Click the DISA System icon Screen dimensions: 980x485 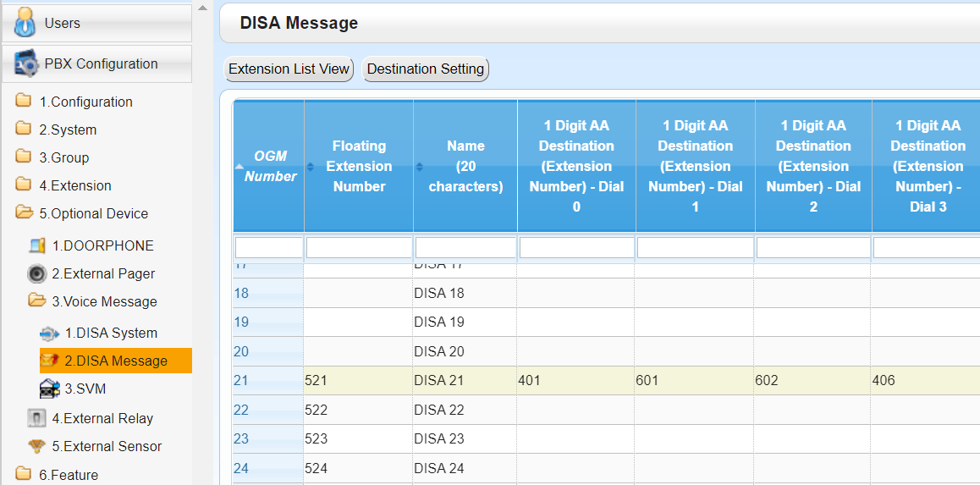tap(50, 333)
